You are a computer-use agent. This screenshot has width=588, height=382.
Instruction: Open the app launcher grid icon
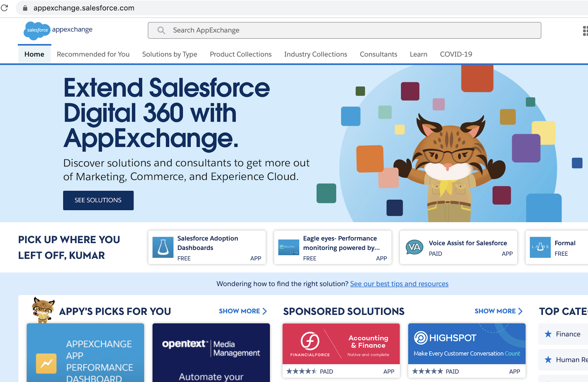click(x=585, y=31)
